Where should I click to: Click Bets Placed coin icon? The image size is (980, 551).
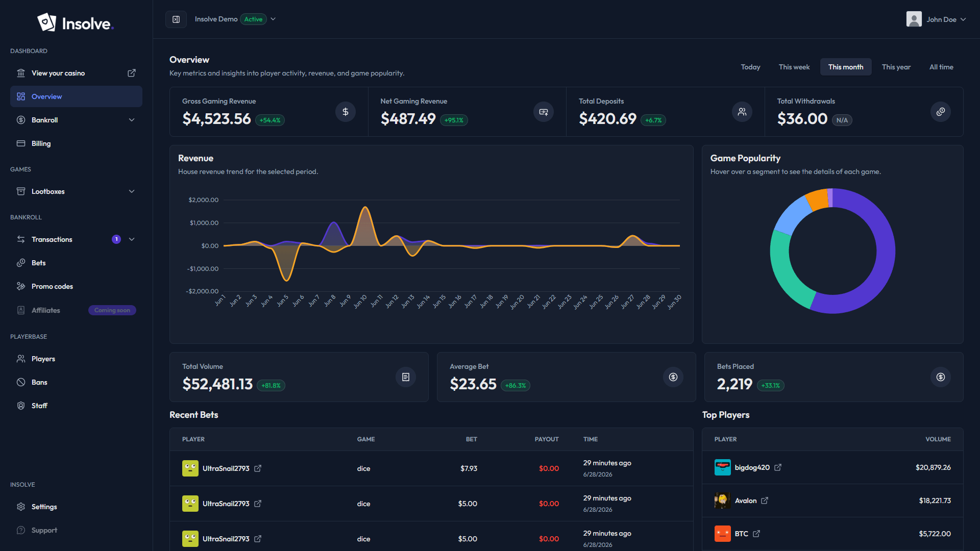click(941, 377)
